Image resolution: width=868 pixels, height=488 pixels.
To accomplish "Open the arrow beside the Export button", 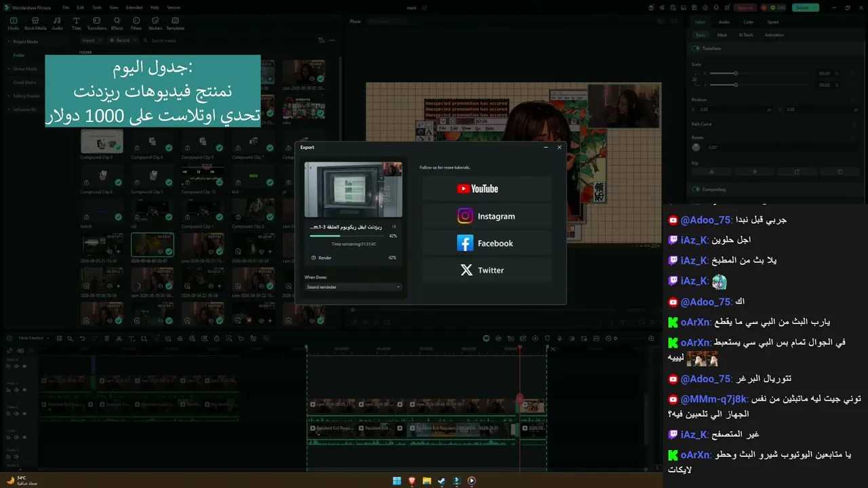I will 816,7.
